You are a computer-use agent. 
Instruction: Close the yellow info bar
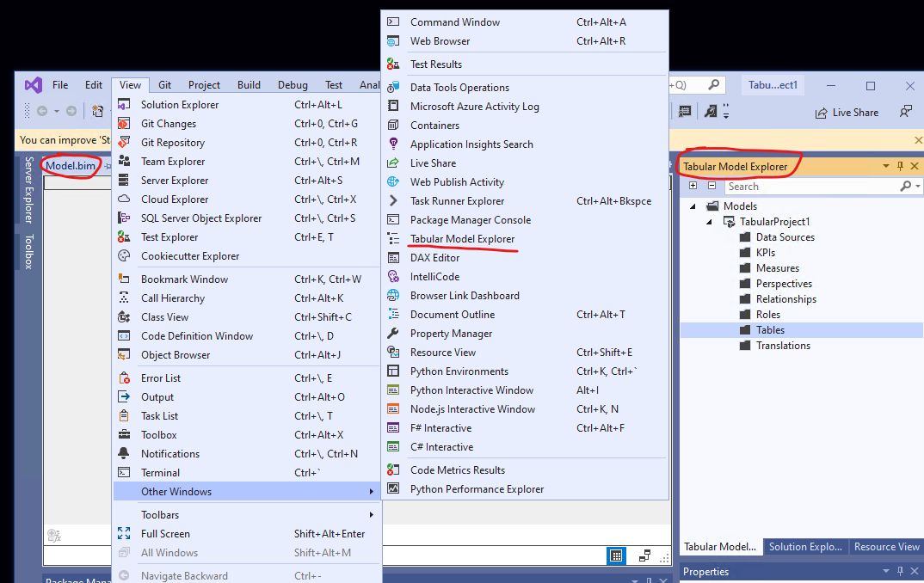918,140
